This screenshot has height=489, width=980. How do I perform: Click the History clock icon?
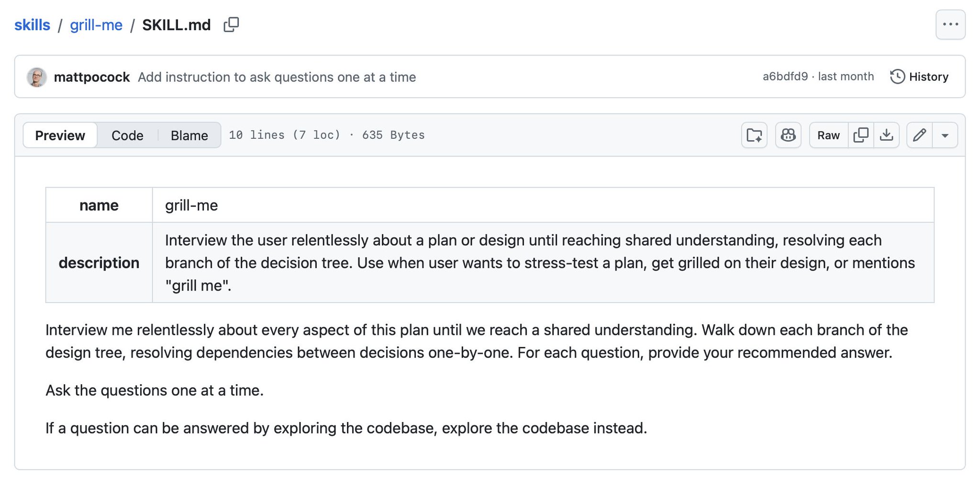point(897,77)
